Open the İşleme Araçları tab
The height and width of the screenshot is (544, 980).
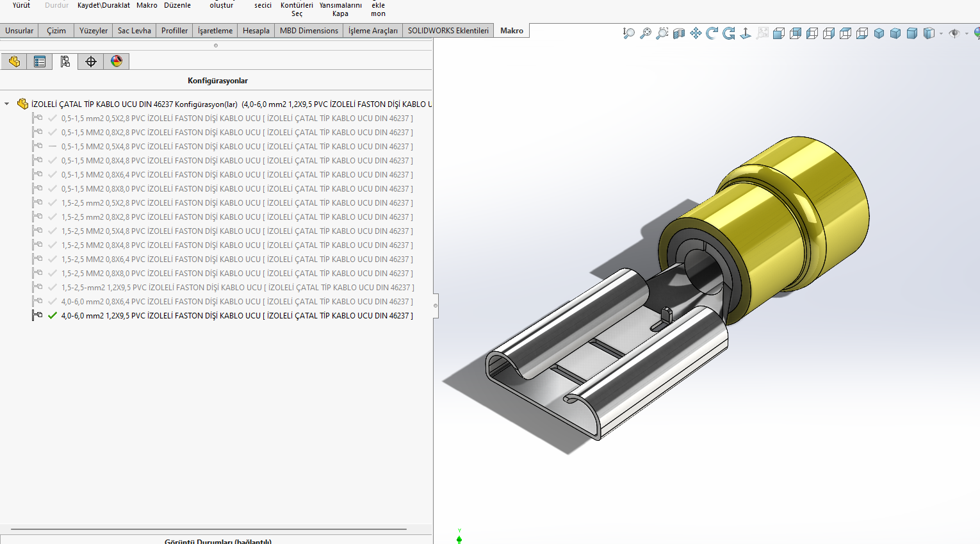(x=373, y=31)
